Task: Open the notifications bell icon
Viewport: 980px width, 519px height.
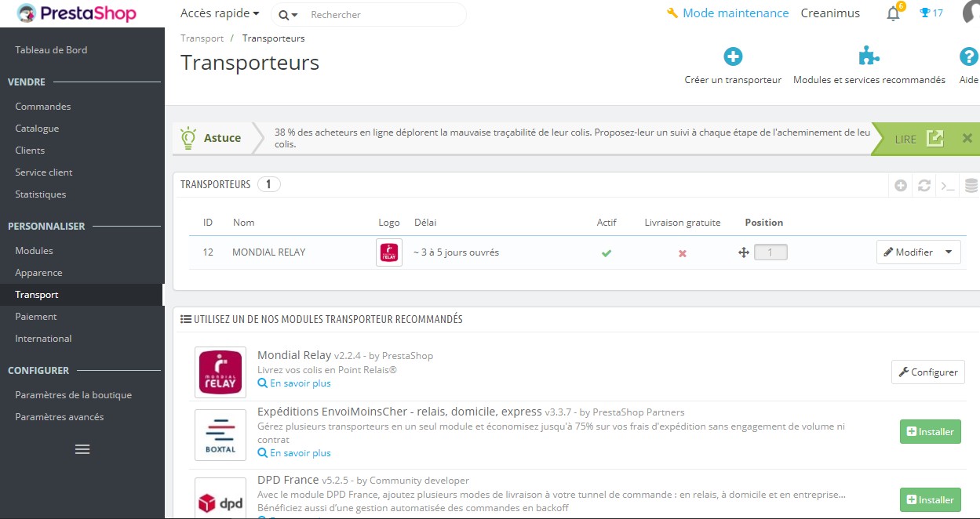Action: point(893,13)
